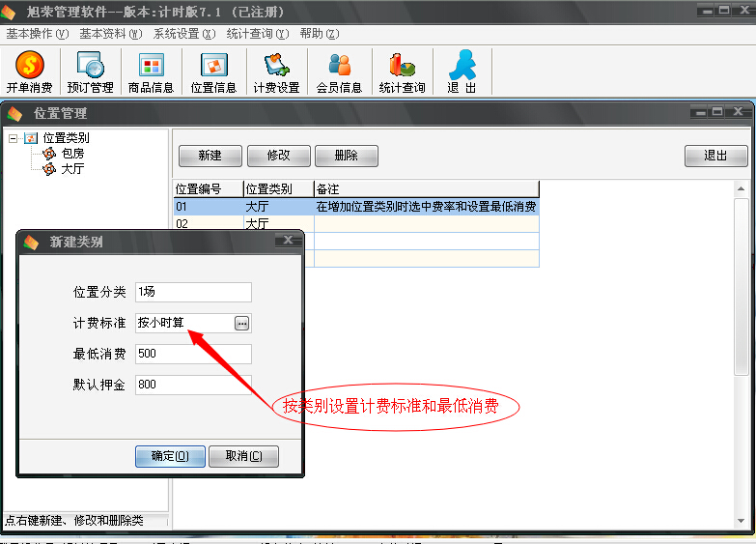Open 计费设置 billing settings
Image resolution: width=756 pixels, height=544 pixels.
(x=276, y=72)
